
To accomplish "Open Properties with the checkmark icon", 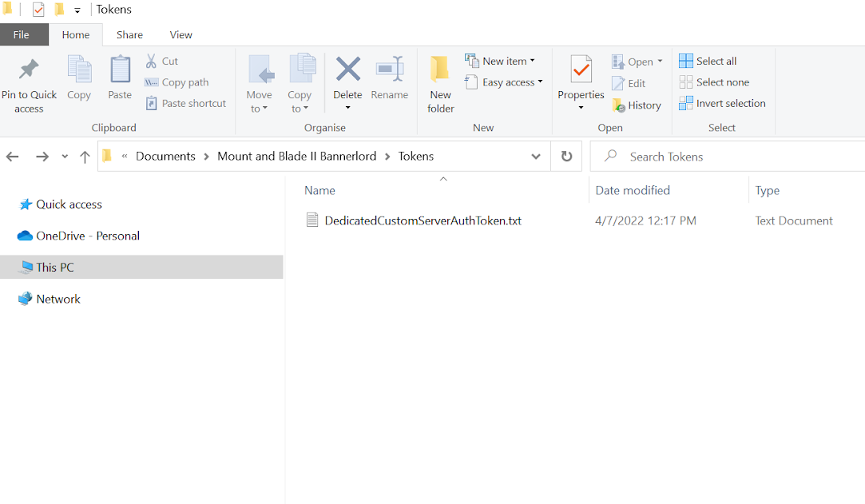I will [581, 69].
